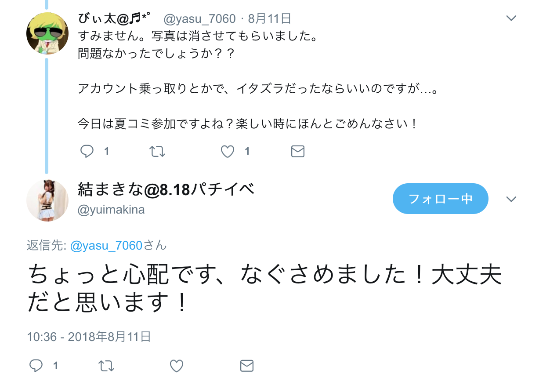Open the profile picture of 結まきな
The height and width of the screenshot is (392, 550).
(x=47, y=200)
